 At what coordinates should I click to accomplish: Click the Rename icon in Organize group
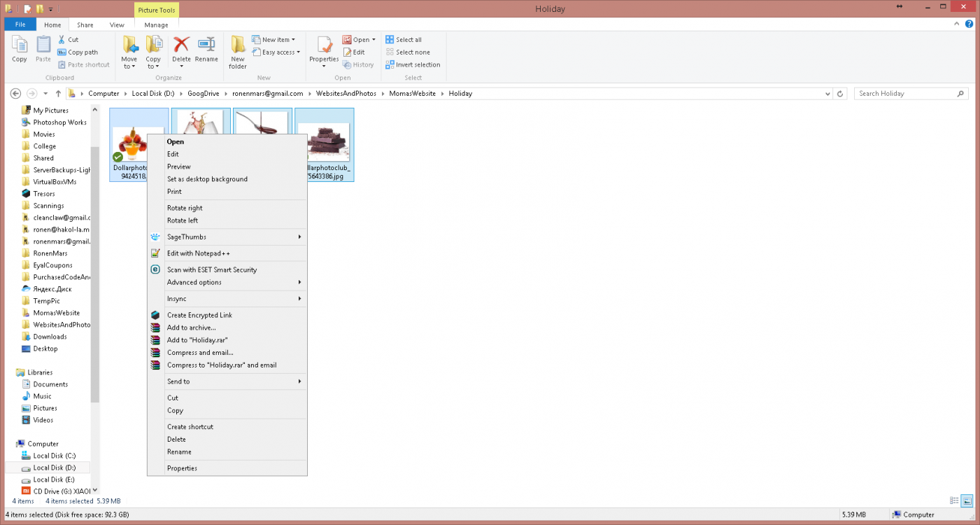(206, 45)
